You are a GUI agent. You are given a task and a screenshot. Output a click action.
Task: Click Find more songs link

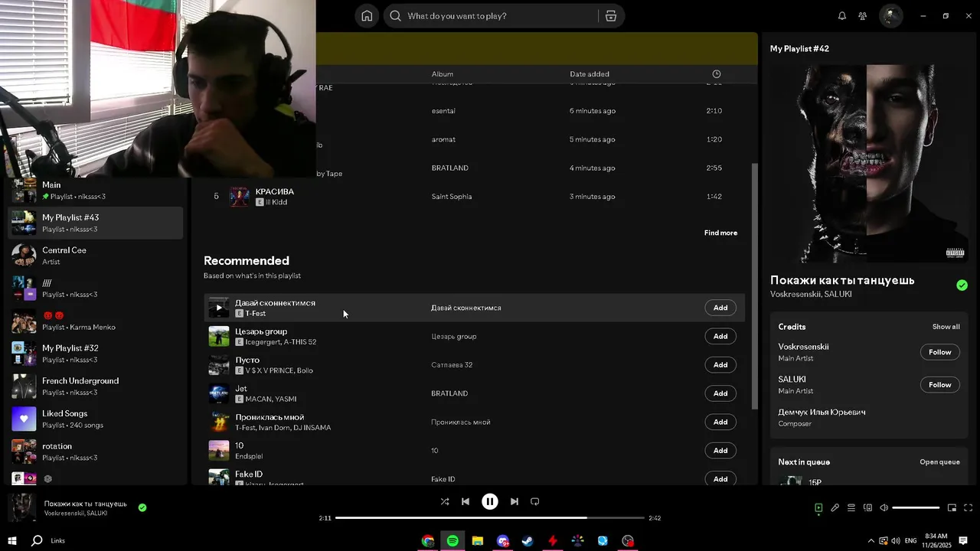720,233
